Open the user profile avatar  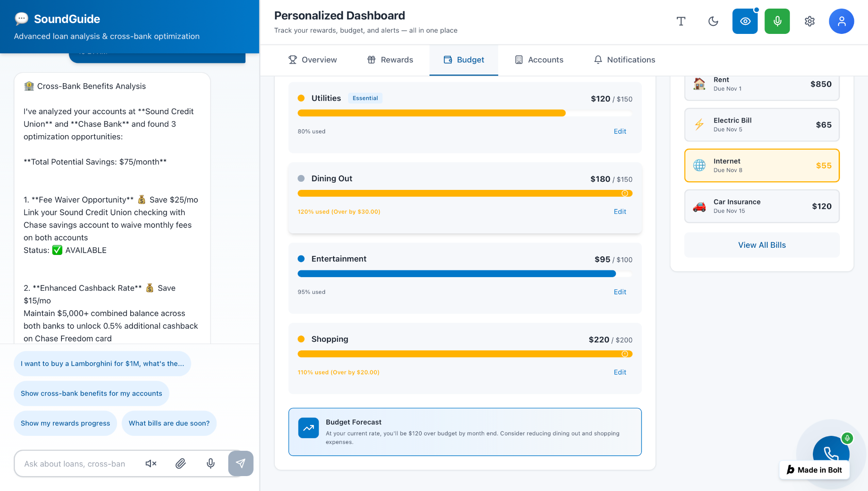841,21
